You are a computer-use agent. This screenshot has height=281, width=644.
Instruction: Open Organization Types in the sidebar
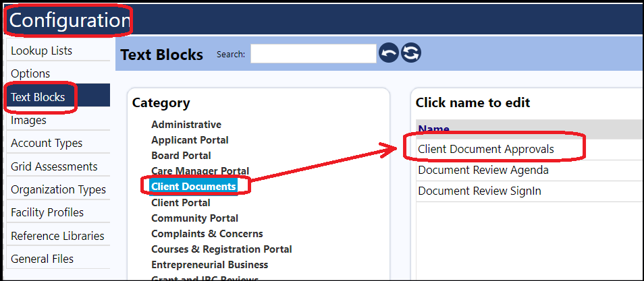58,189
